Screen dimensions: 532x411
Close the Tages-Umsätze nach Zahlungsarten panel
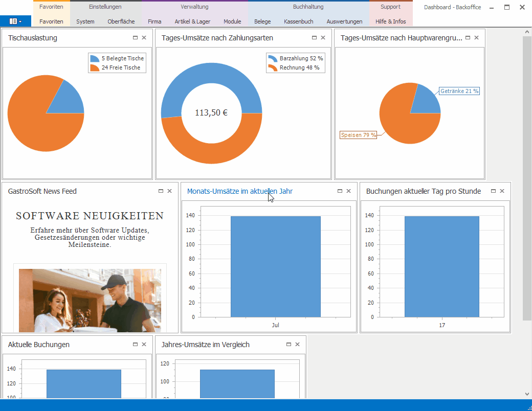(323, 38)
